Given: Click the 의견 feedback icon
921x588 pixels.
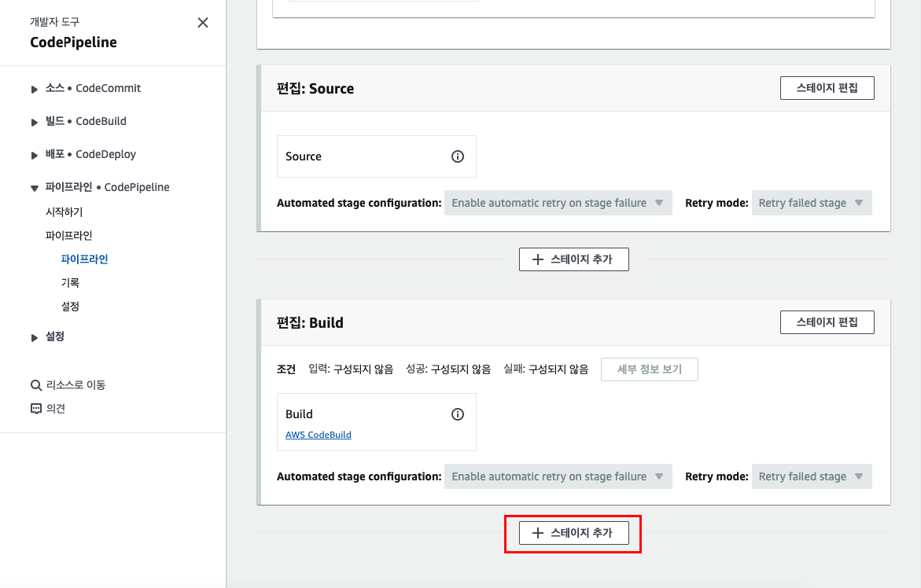Looking at the screenshot, I should pyautogui.click(x=36, y=409).
